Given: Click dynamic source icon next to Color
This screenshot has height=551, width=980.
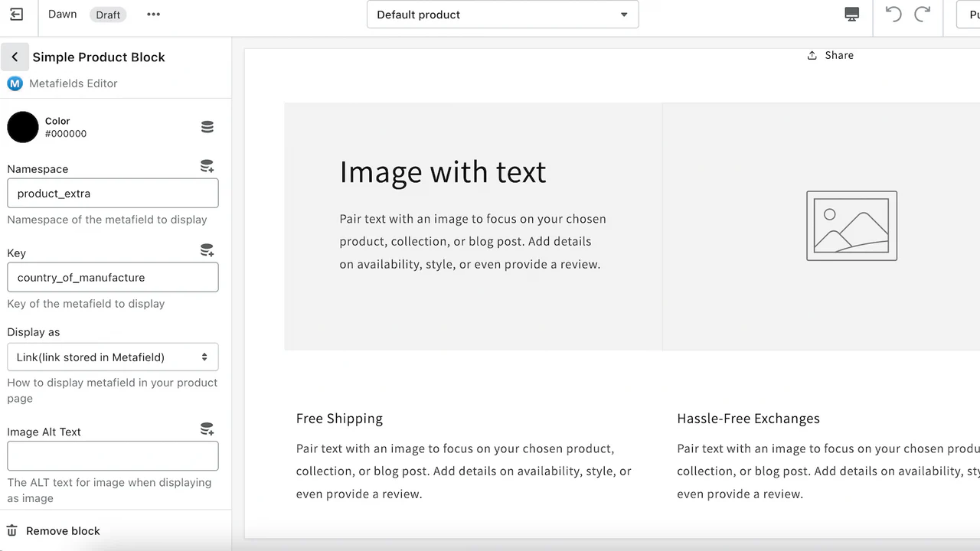Looking at the screenshot, I should [x=207, y=127].
